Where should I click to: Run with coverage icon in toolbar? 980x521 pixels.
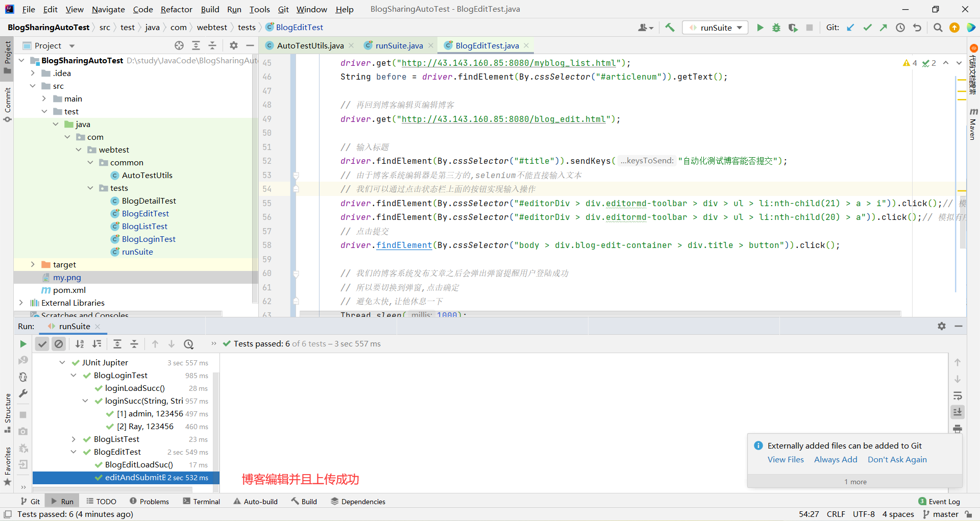793,28
